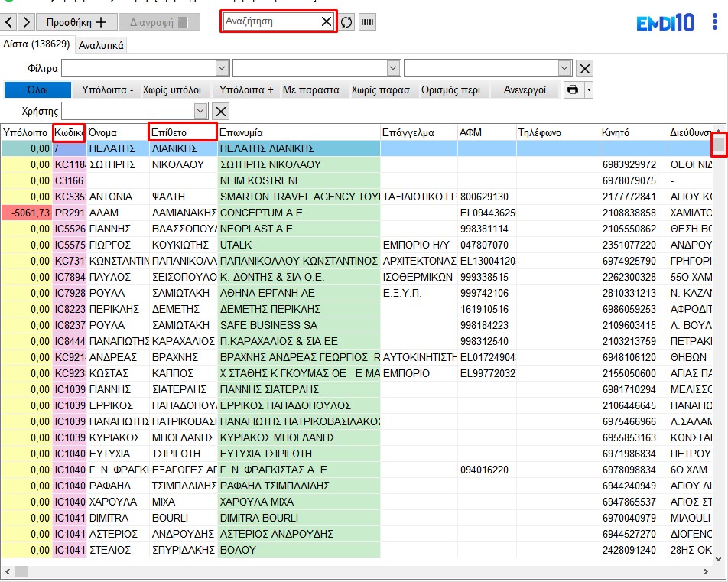Select the CONCEPTUM Α.Ε. row
The image size is (728, 582).
(356, 213)
